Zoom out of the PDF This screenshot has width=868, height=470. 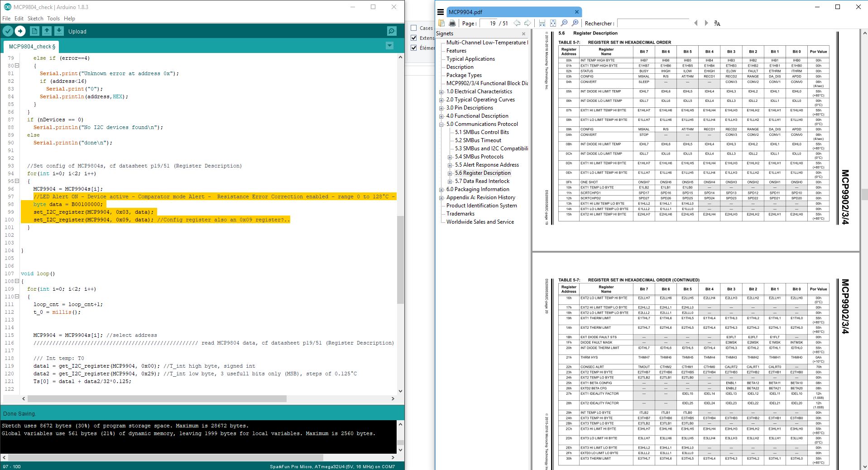click(x=564, y=23)
